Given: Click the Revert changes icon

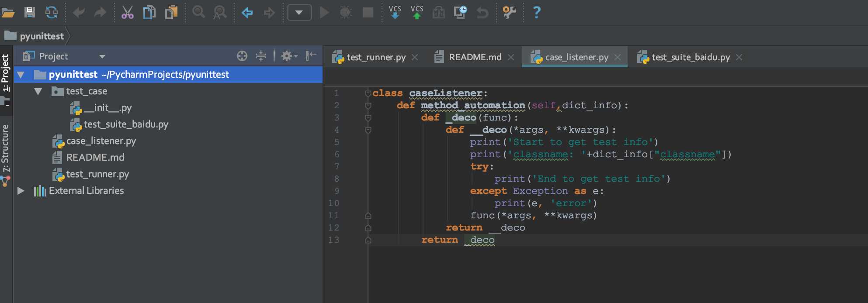Looking at the screenshot, I should 483,13.
